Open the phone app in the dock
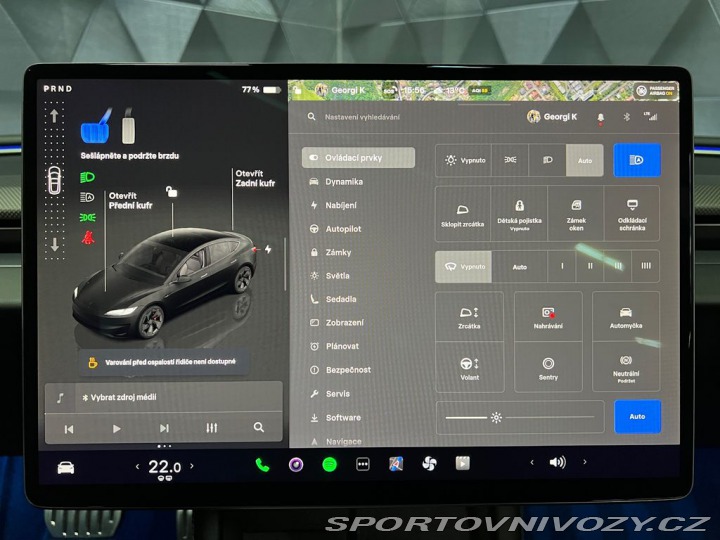 262,465
